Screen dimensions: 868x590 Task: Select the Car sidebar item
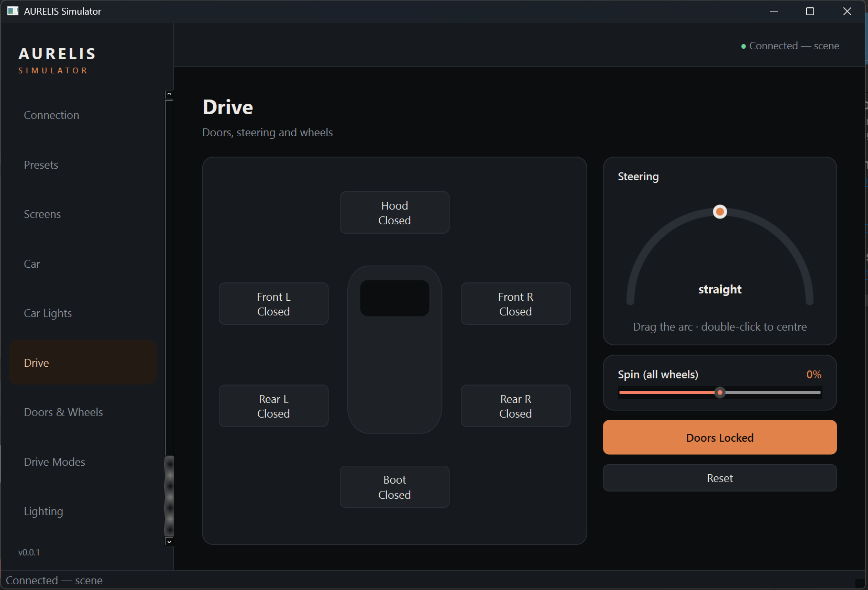point(83,264)
